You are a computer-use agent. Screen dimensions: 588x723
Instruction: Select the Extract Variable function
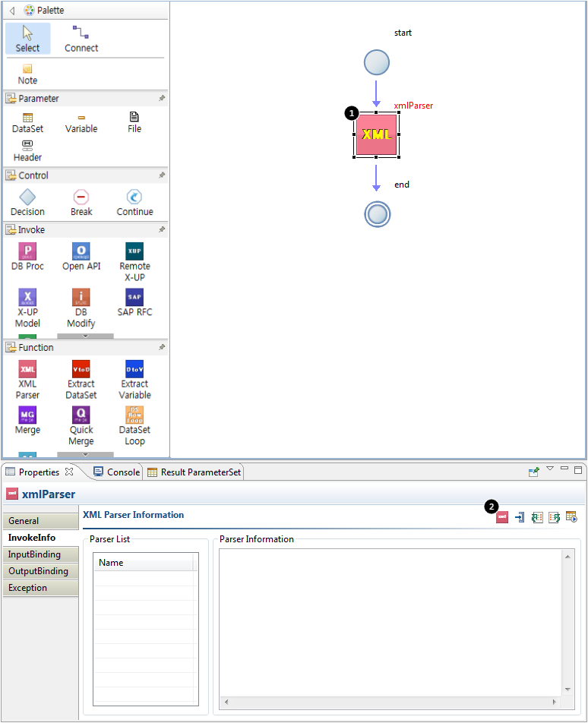coord(134,380)
